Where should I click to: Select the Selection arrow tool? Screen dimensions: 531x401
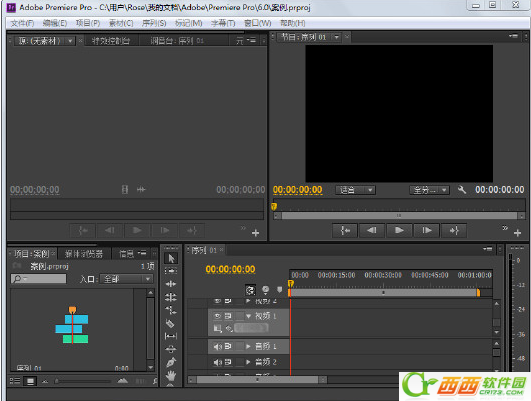(x=171, y=258)
